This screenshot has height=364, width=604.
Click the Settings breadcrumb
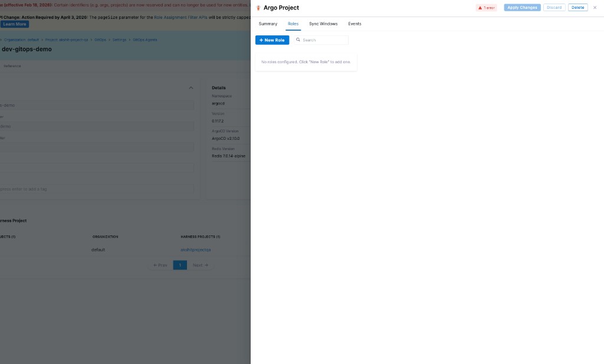tap(119, 40)
